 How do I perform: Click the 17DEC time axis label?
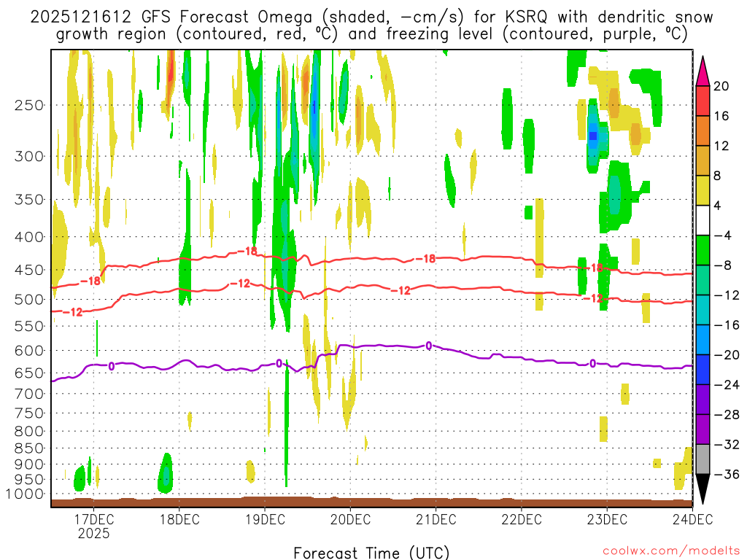pyautogui.click(x=94, y=519)
